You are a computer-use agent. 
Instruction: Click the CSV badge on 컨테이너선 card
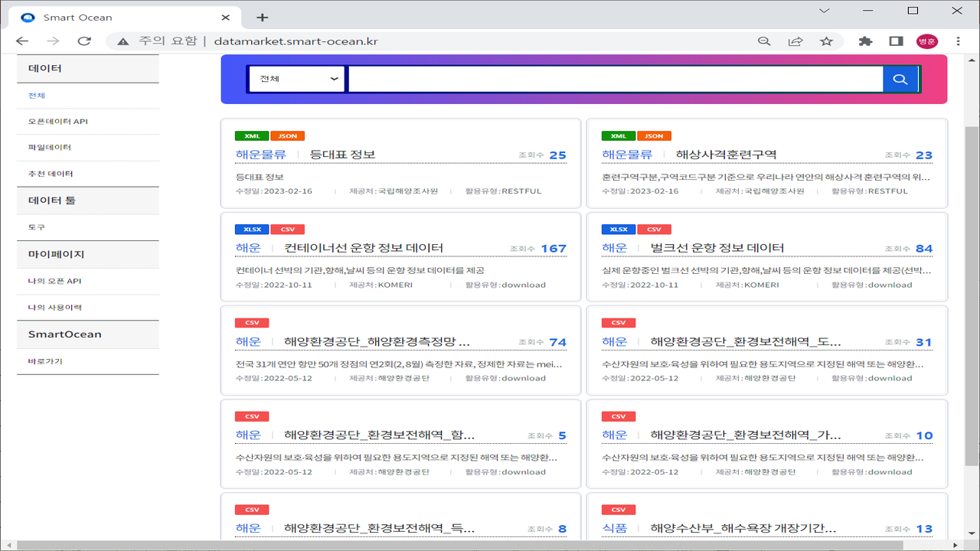(288, 230)
